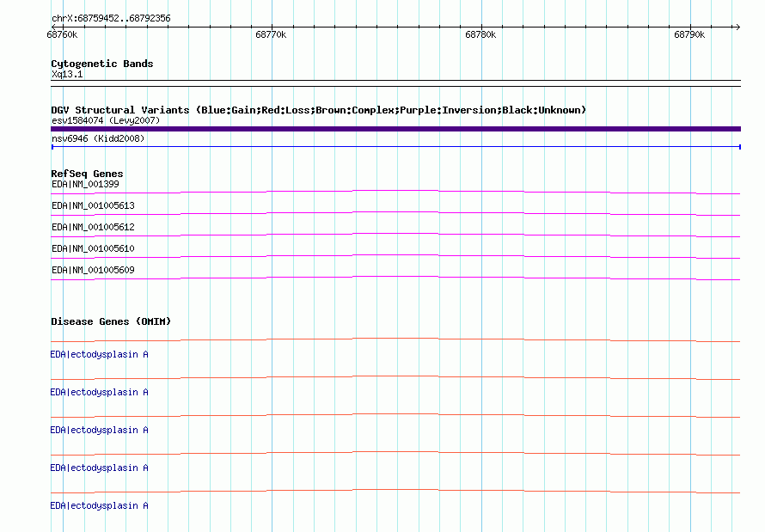
Task: Open the first EDA|ectodysplasin A link
Action: point(99,354)
